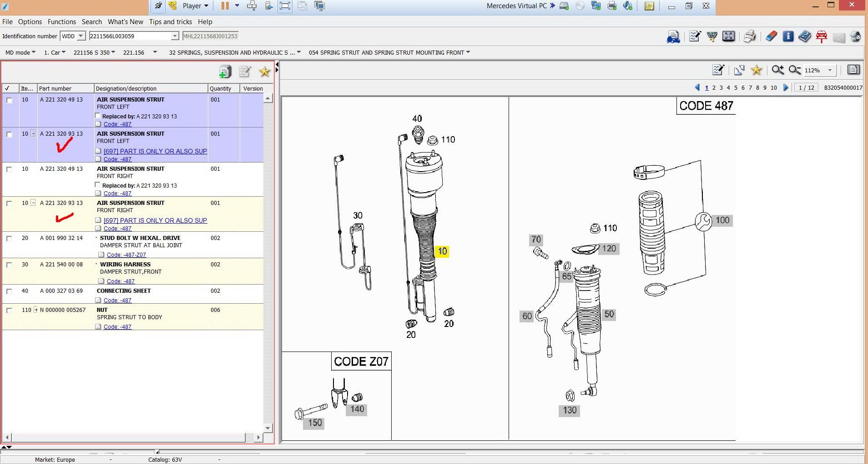The width and height of the screenshot is (868, 464).
Task: Open the Functions menu
Action: (x=62, y=22)
